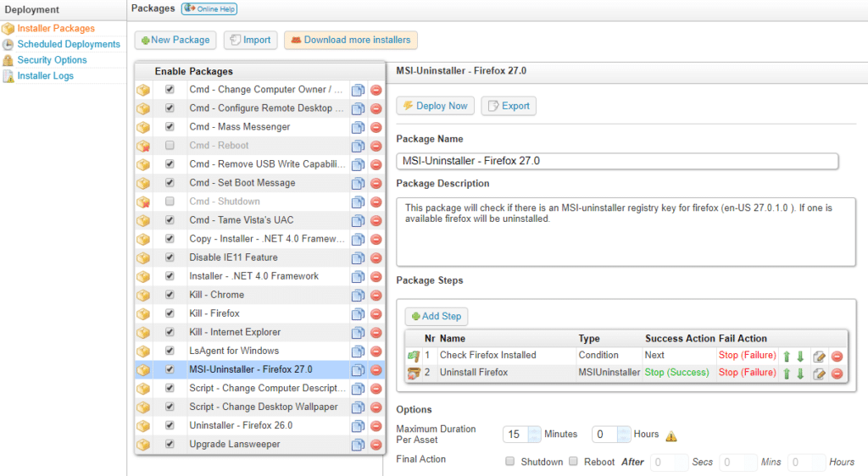868x476 pixels.
Task: Delete the Uninstaller - Firefox 26.0 package
Action: 376,426
